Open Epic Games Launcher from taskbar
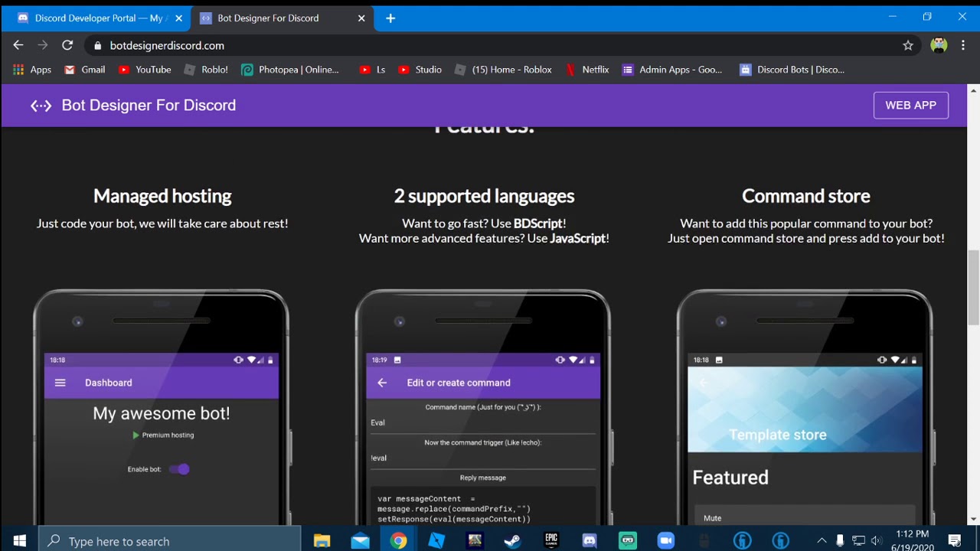980x551 pixels. (551, 541)
